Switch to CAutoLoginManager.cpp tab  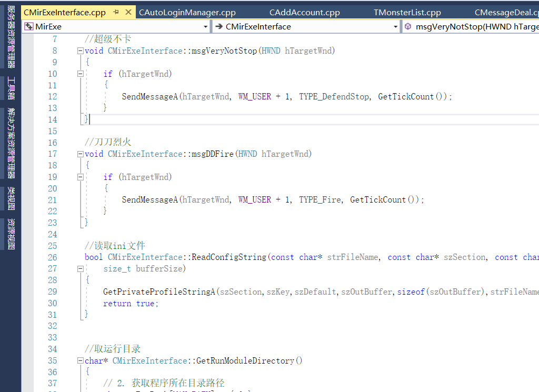pos(187,12)
